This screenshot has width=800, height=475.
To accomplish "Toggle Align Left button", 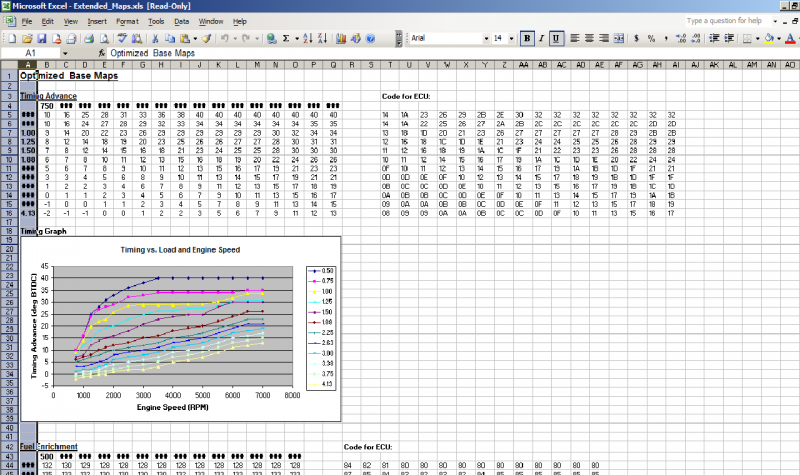I will (574, 38).
